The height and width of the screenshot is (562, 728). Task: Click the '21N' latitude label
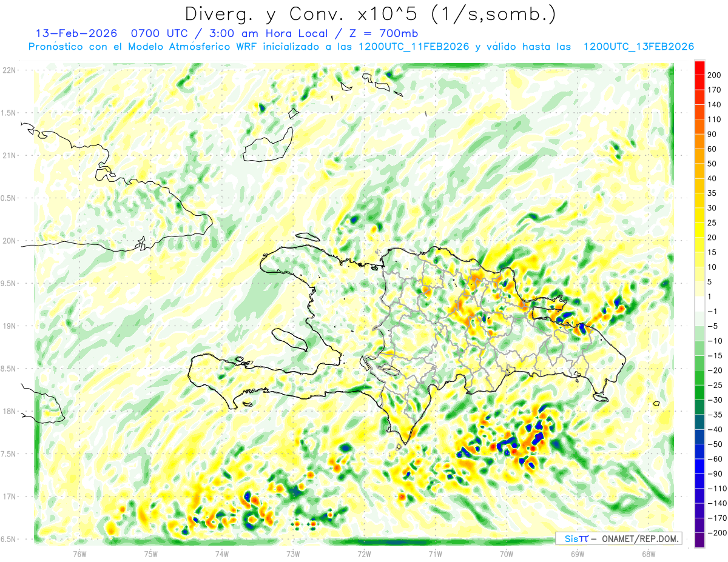pyautogui.click(x=9, y=156)
